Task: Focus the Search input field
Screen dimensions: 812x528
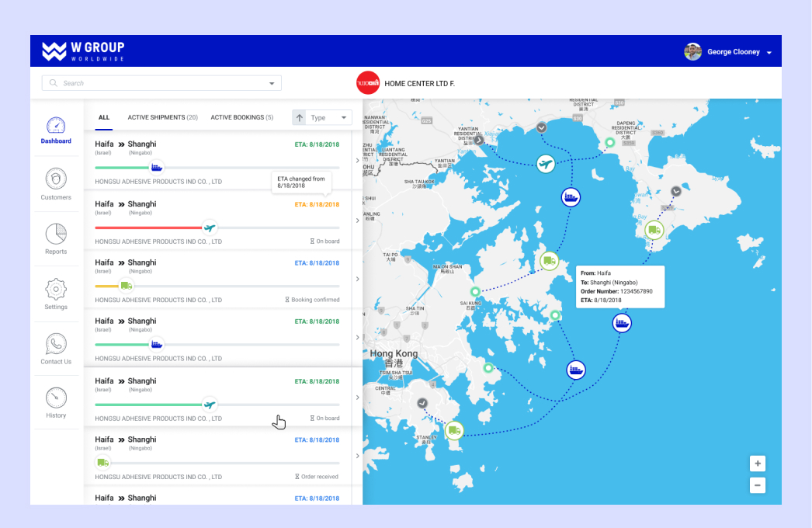Action: pos(161,83)
